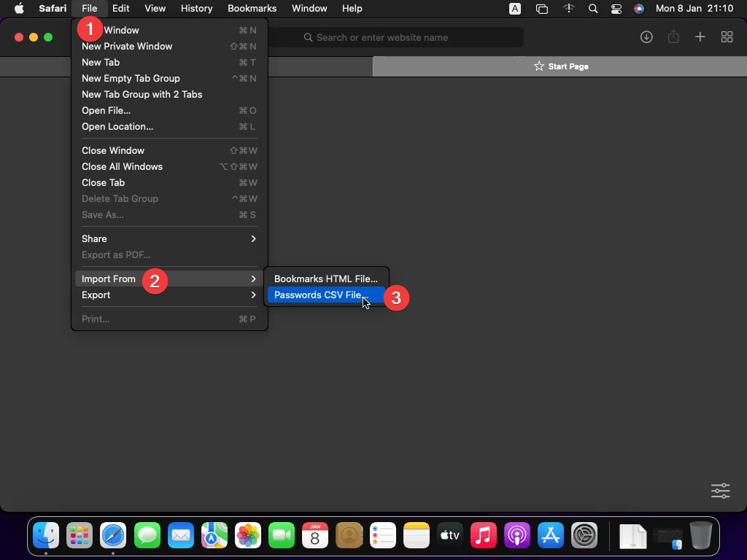Open the Trash in the Dock
The width and height of the screenshot is (747, 560).
pyautogui.click(x=701, y=534)
